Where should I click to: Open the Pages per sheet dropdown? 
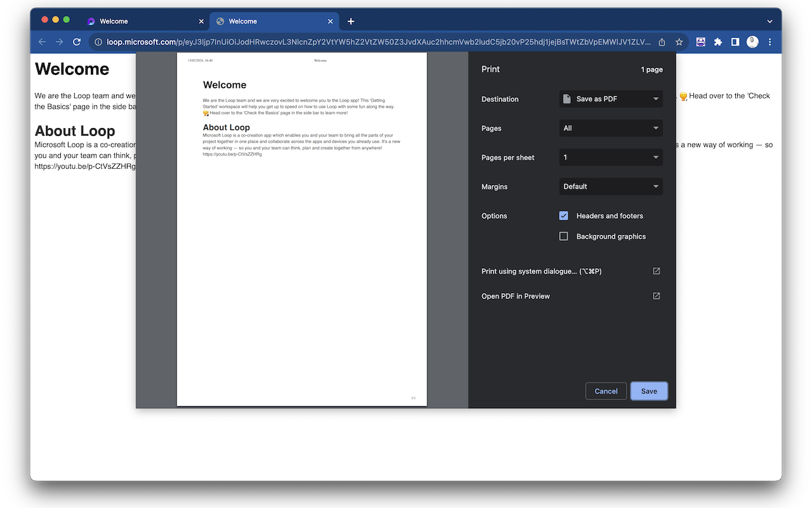(611, 157)
